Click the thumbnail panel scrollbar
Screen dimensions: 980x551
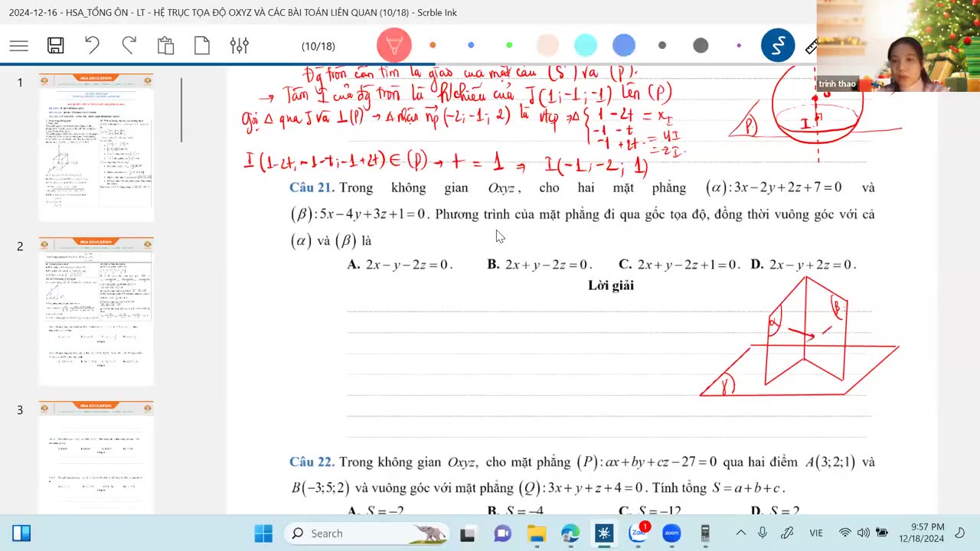181,110
